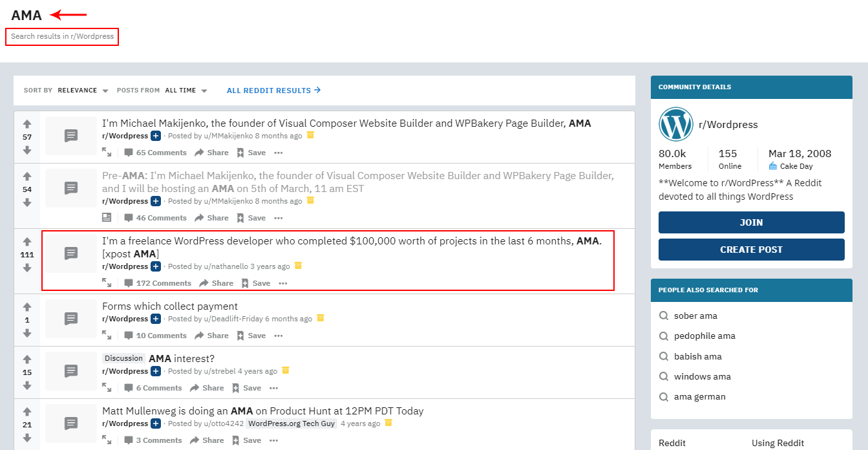Upvote the Forms which collect payment post
Image resolution: width=868 pixels, height=450 pixels.
27,306
